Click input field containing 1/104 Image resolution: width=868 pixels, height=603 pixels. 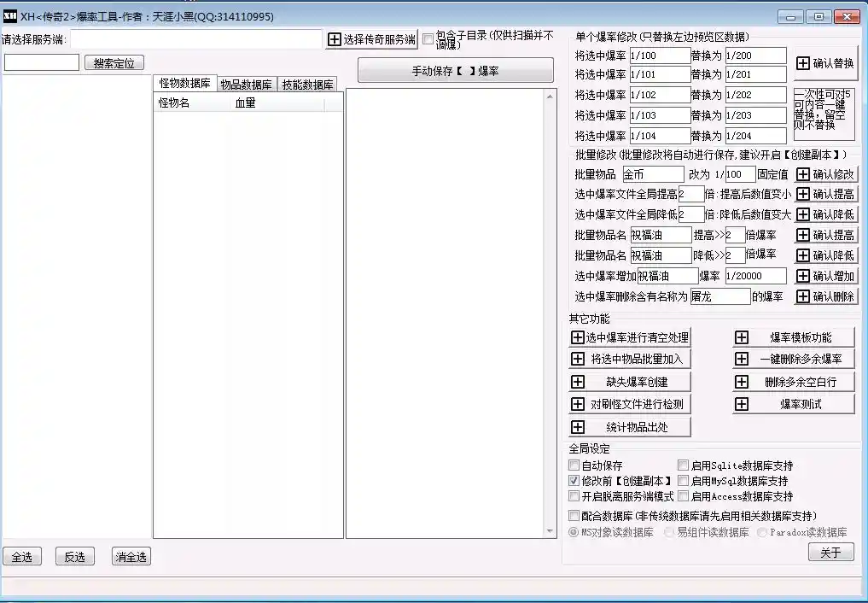[x=660, y=136]
